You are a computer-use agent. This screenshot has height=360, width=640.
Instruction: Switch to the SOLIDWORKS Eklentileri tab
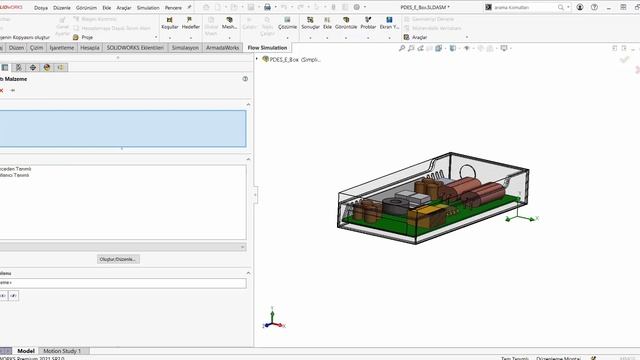coord(135,48)
